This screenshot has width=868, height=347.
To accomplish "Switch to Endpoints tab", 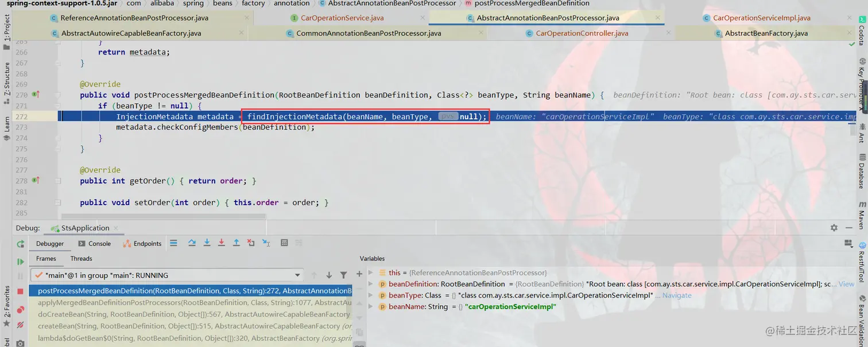I will [x=142, y=244].
